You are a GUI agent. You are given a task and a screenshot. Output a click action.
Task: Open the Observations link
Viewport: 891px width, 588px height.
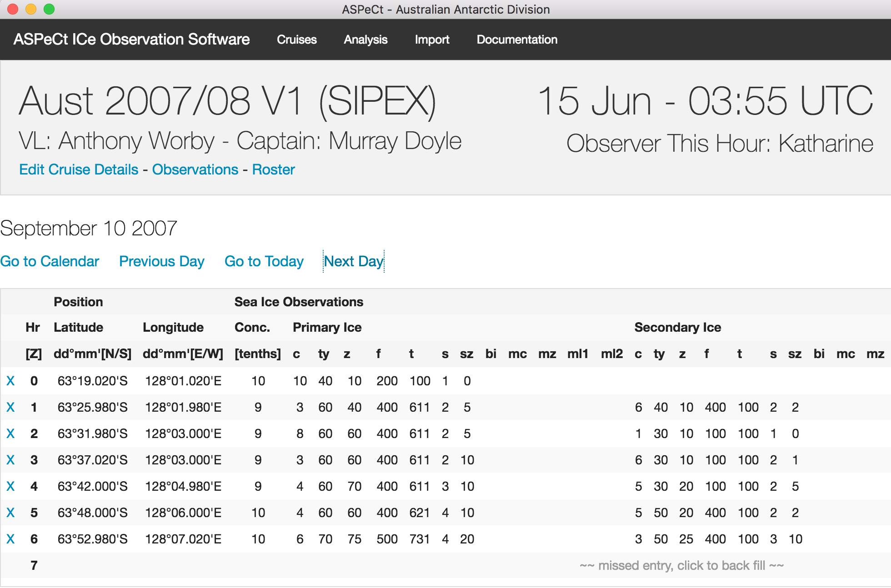coord(195,169)
